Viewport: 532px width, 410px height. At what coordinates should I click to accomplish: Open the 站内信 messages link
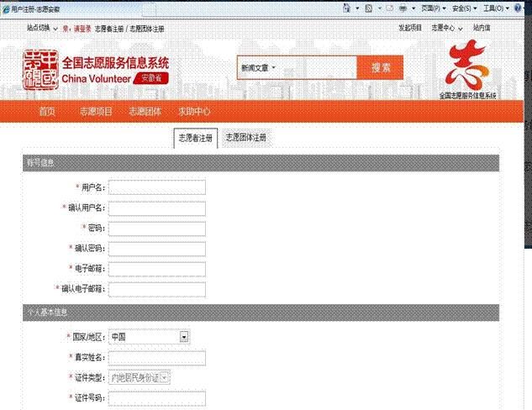click(x=482, y=28)
